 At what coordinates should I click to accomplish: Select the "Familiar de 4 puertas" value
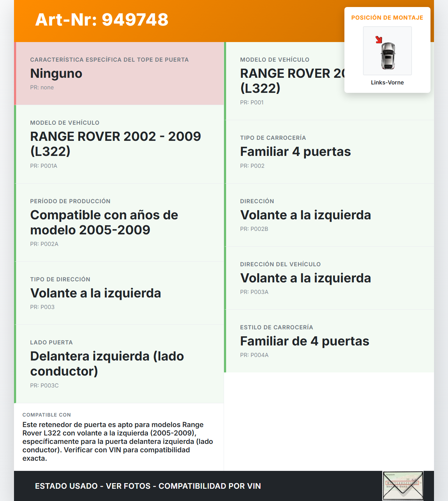[x=304, y=341]
